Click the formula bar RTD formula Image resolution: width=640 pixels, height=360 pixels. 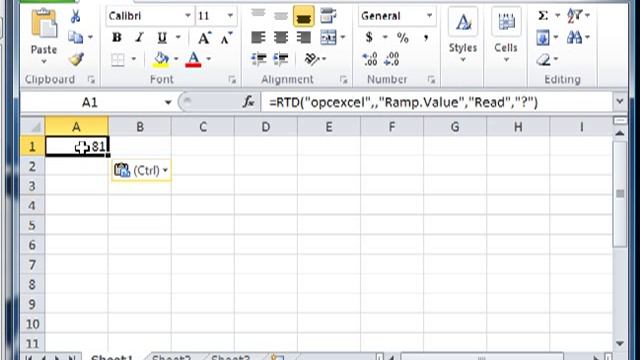403,102
